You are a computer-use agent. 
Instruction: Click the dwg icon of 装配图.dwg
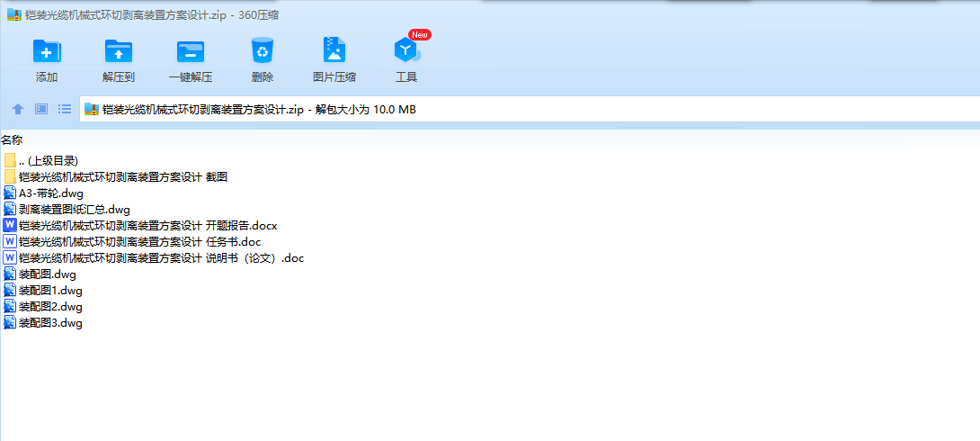point(10,274)
